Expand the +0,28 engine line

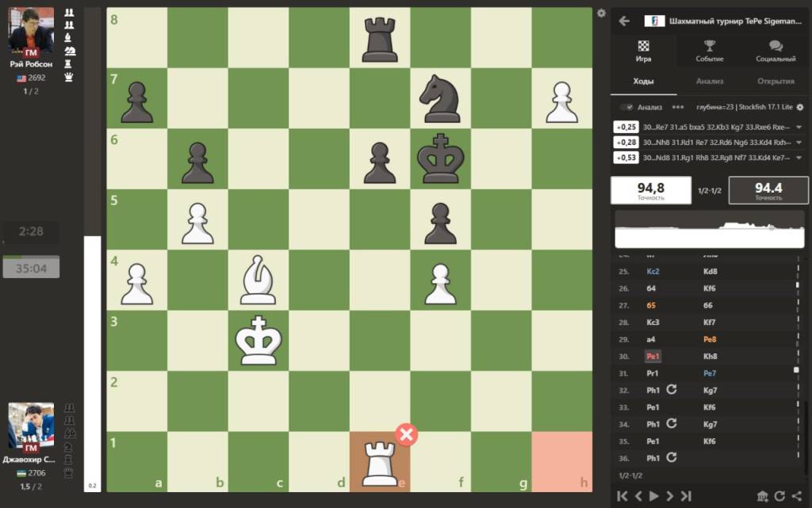pos(799,143)
